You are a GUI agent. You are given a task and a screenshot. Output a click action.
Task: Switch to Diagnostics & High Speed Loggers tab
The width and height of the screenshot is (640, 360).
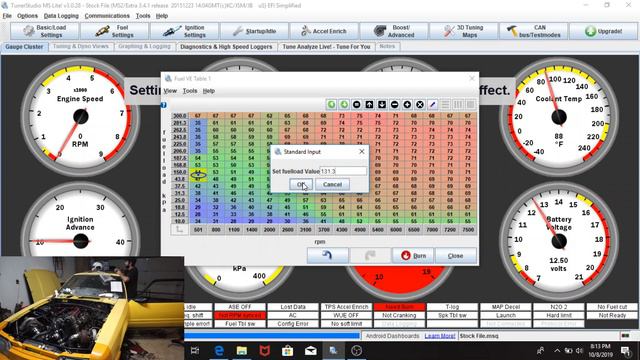point(226,47)
